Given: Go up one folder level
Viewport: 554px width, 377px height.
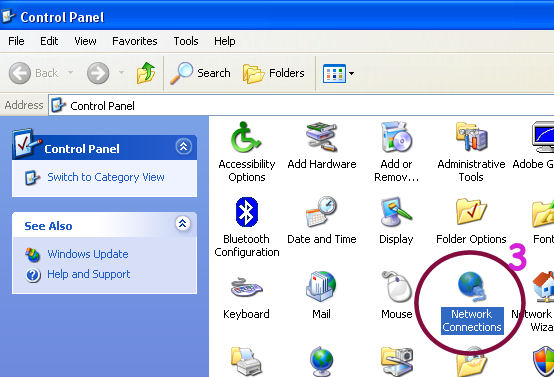Looking at the screenshot, I should click(x=146, y=73).
